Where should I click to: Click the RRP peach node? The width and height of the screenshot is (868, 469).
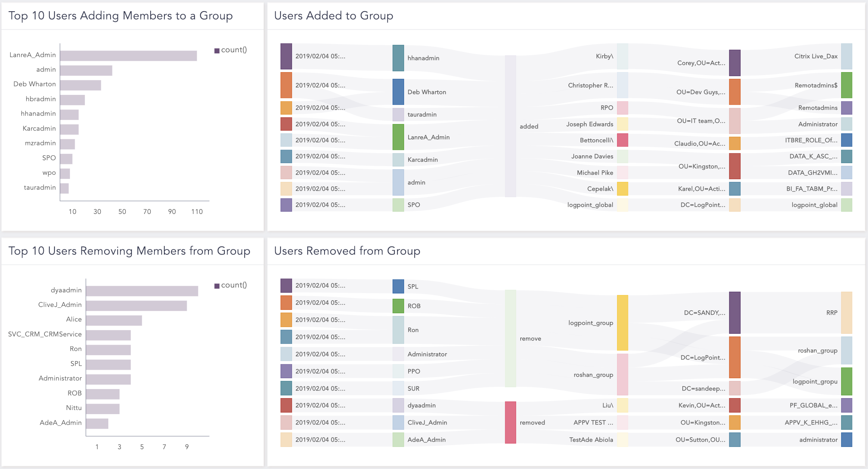(847, 313)
